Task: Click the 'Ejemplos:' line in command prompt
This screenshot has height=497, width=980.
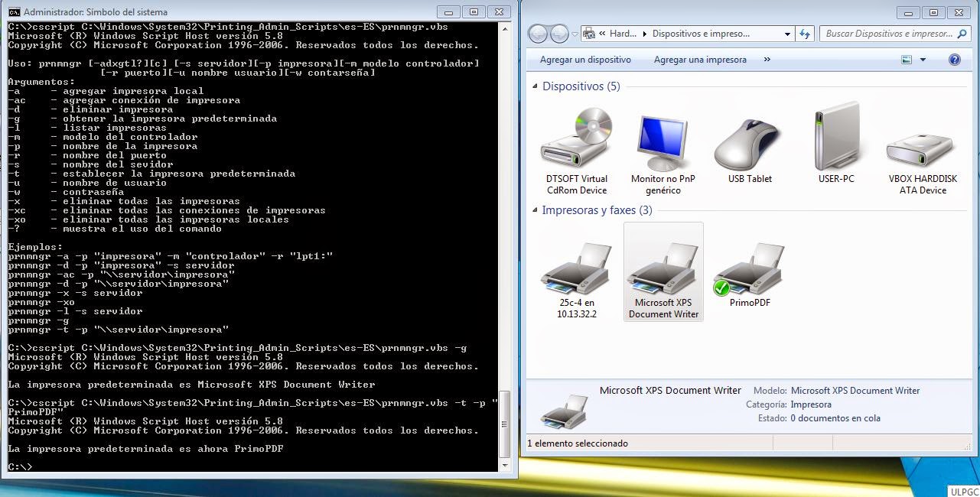Action: (35, 247)
